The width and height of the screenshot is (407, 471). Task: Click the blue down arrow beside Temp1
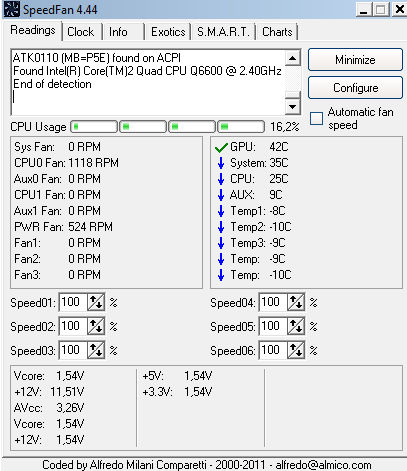(x=221, y=211)
